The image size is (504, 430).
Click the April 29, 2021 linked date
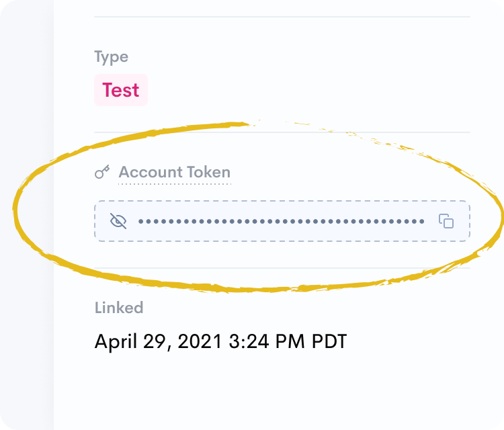pos(158,341)
